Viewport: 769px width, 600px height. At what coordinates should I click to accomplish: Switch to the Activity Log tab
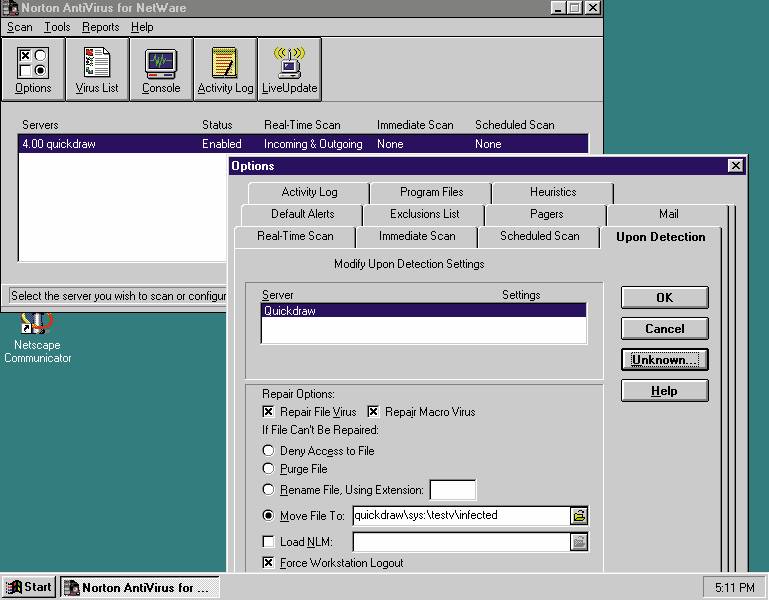[x=309, y=192]
